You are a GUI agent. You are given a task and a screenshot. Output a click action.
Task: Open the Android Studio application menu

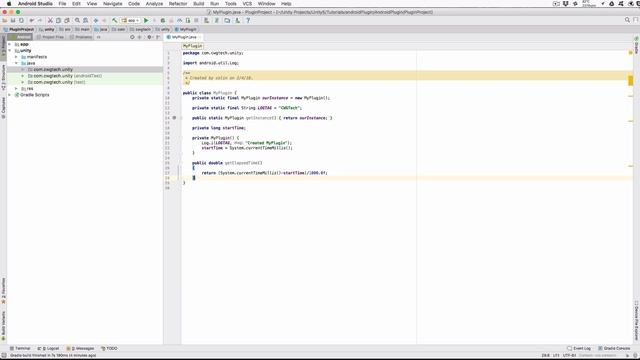(x=35, y=4)
